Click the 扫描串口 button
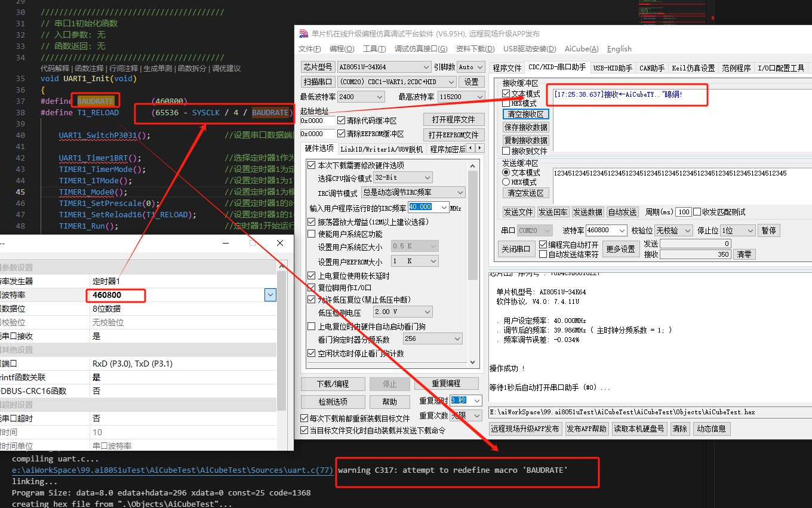The height and width of the screenshot is (508, 812). [318, 82]
